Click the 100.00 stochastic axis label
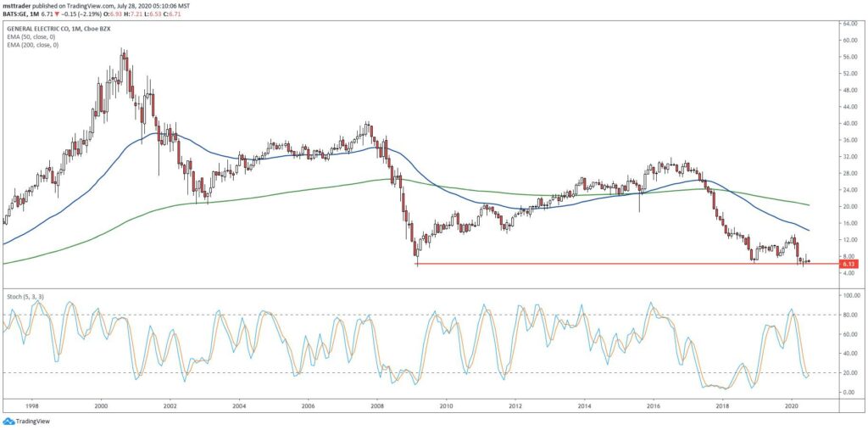 [x=850, y=296]
